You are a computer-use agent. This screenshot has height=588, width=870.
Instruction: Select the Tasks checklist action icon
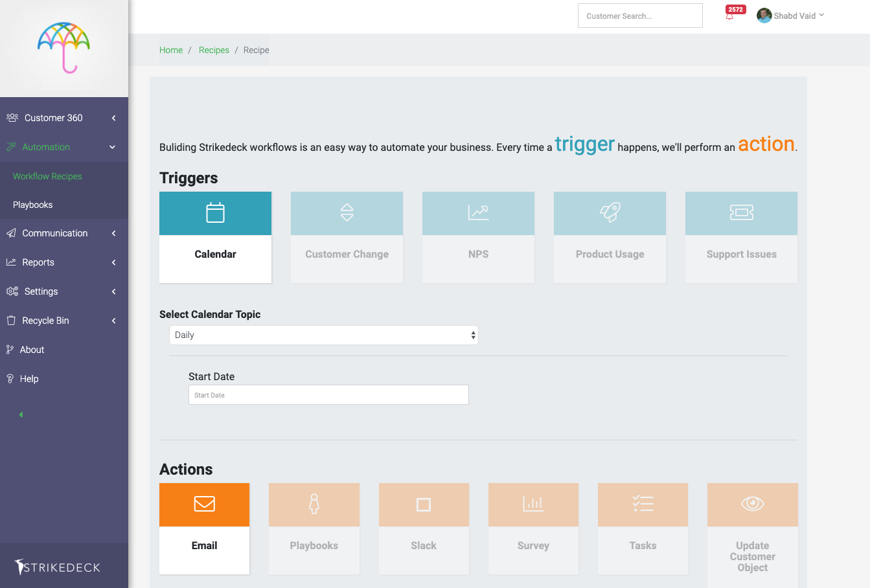(643, 504)
